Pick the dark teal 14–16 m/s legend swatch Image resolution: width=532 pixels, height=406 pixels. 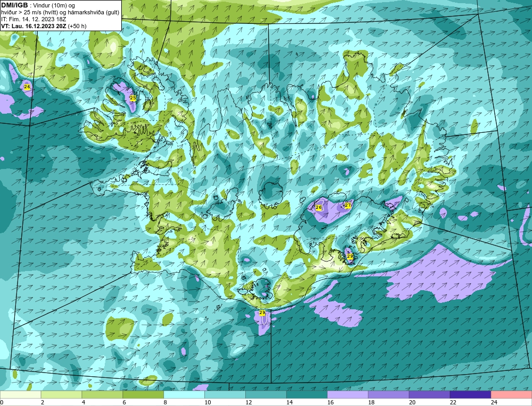pos(307,395)
